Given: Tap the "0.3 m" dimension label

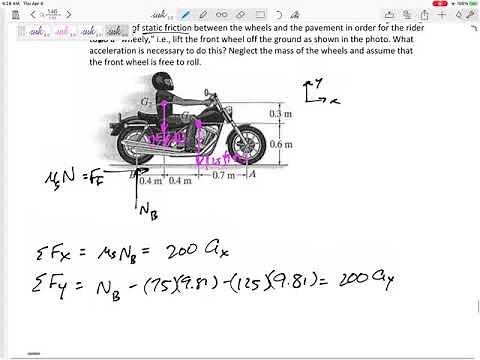Looking at the screenshot, I should [281, 114].
